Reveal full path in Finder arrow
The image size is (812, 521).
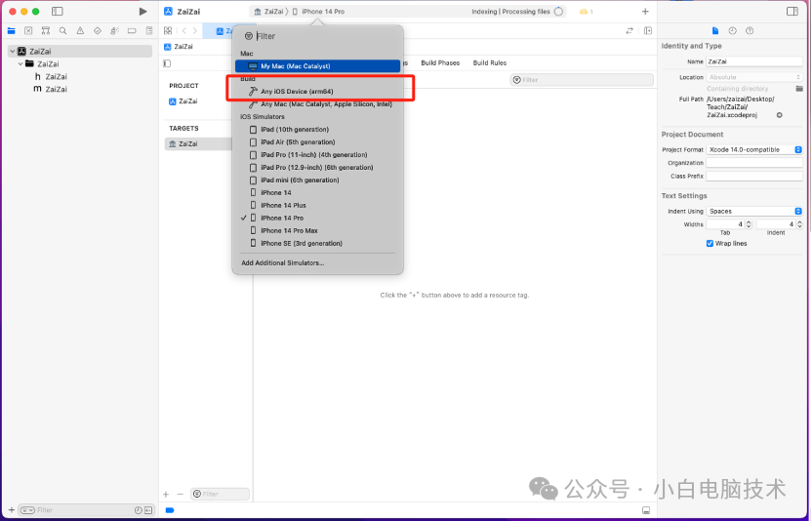pos(780,115)
